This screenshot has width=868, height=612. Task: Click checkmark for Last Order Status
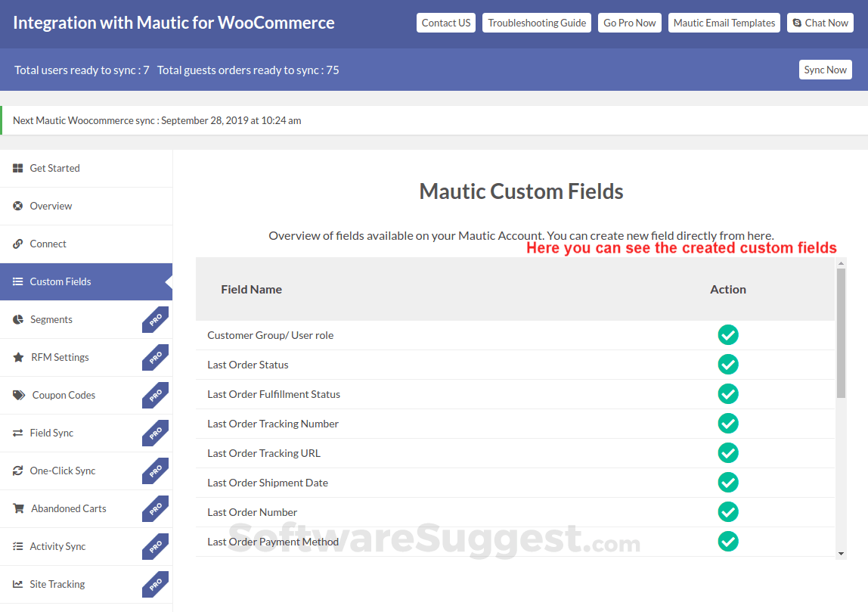click(728, 365)
